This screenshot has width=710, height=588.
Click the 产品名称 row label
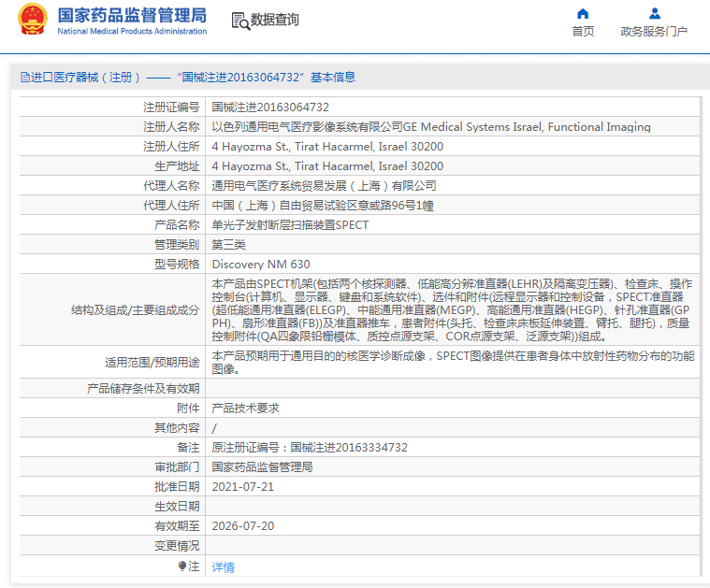tap(177, 225)
